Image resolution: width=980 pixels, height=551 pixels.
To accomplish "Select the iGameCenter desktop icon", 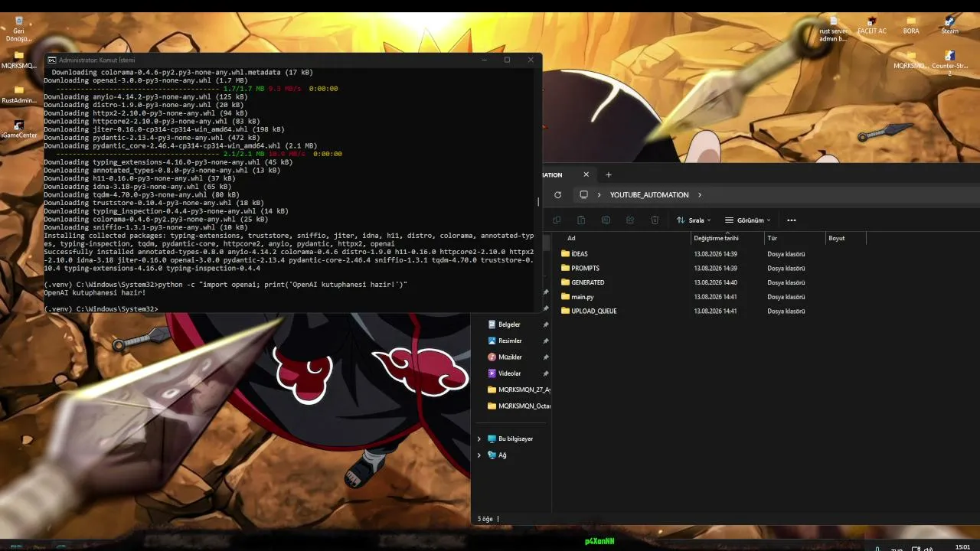I will [19, 129].
